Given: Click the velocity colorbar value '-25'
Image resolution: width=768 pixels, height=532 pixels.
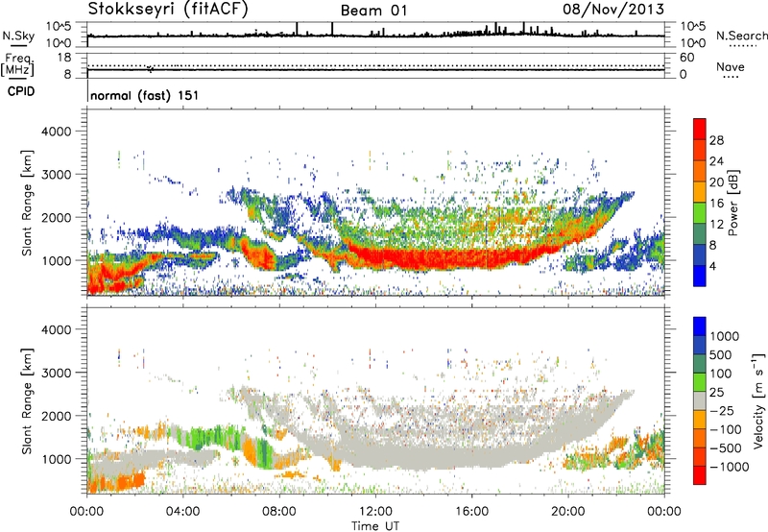Looking at the screenshot, I should pyautogui.click(x=722, y=411).
